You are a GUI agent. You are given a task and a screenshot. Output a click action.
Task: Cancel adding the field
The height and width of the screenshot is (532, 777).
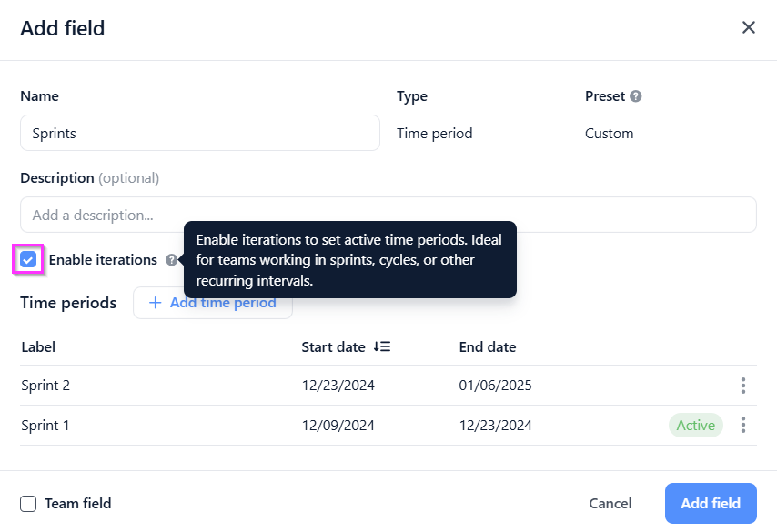point(610,503)
